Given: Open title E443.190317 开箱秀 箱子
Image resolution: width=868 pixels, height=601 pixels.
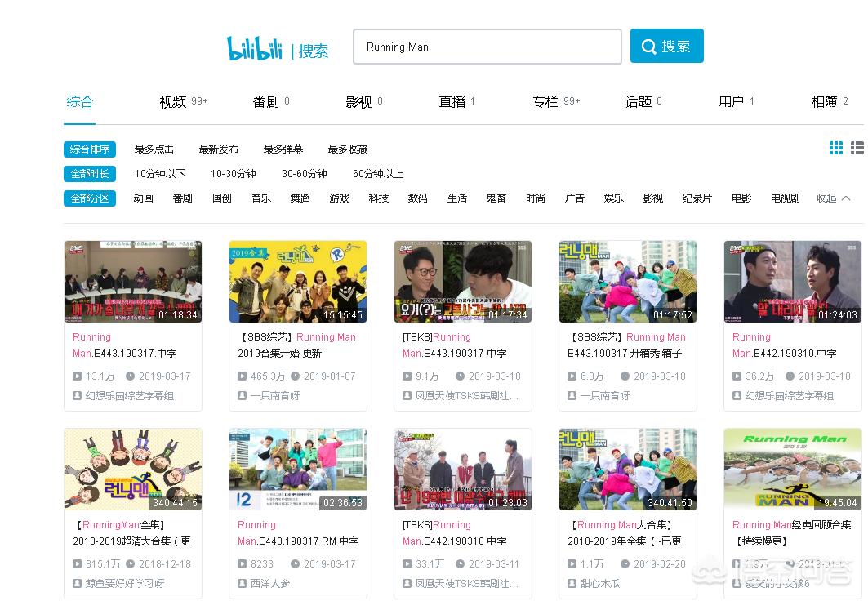Looking at the screenshot, I should [x=626, y=345].
